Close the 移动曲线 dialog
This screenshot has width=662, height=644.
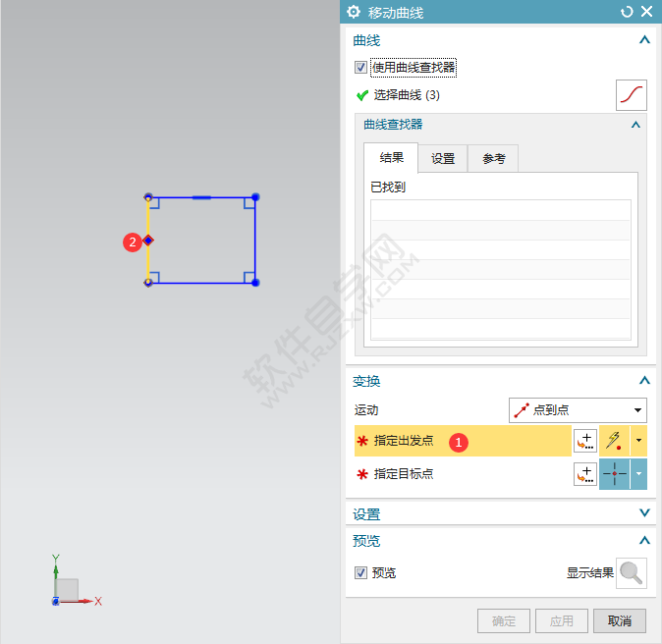(647, 12)
